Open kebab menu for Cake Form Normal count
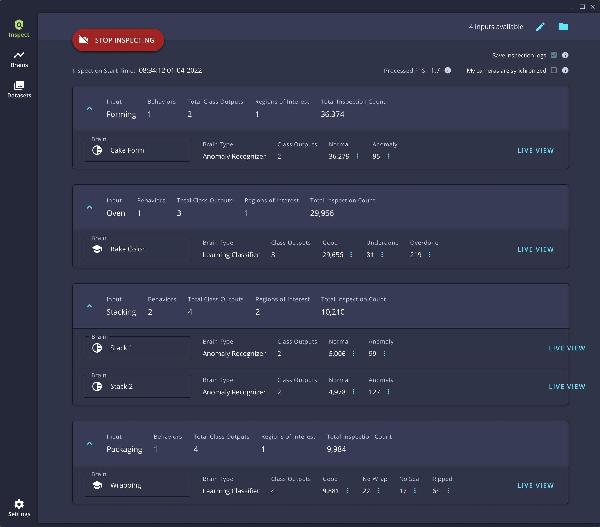Screen dimensions: 600x527 (357, 156)
